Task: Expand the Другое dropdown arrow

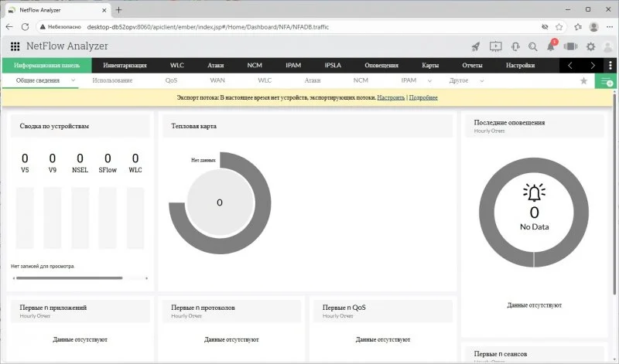Action: tap(481, 81)
